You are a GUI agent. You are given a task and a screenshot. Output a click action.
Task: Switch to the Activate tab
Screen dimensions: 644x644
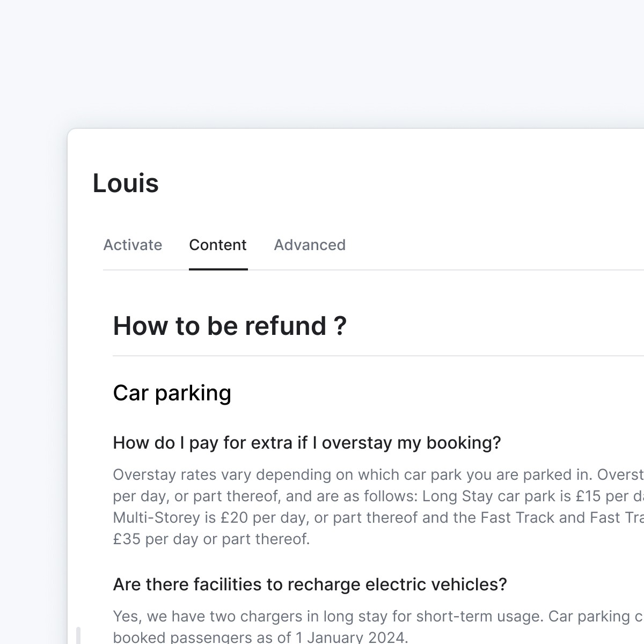(x=133, y=245)
